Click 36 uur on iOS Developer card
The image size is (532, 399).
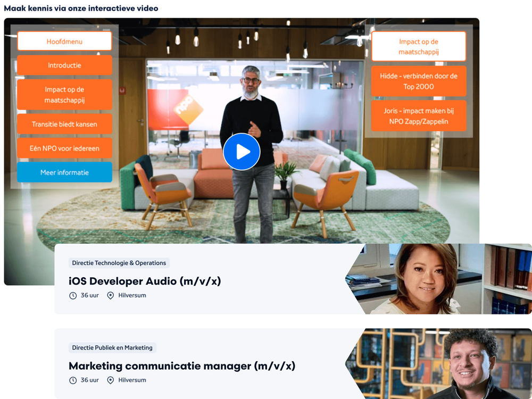pyautogui.click(x=89, y=295)
